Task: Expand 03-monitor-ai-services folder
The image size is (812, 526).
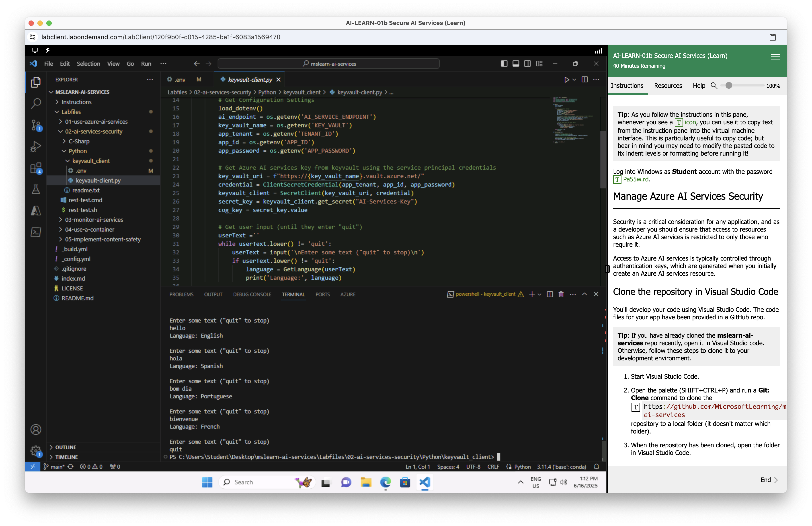Action: click(x=94, y=220)
